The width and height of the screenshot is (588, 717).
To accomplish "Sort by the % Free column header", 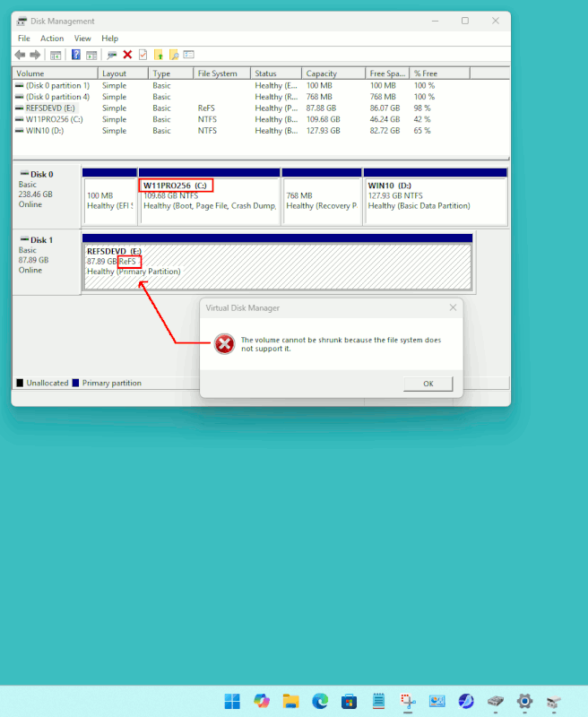I will (439, 73).
